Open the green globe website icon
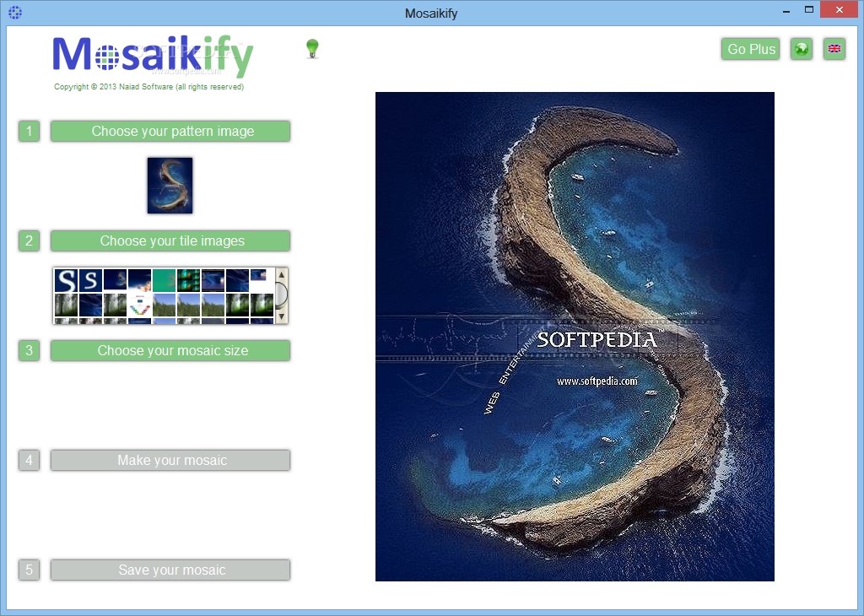Screen dimensions: 864x616 point(802,49)
